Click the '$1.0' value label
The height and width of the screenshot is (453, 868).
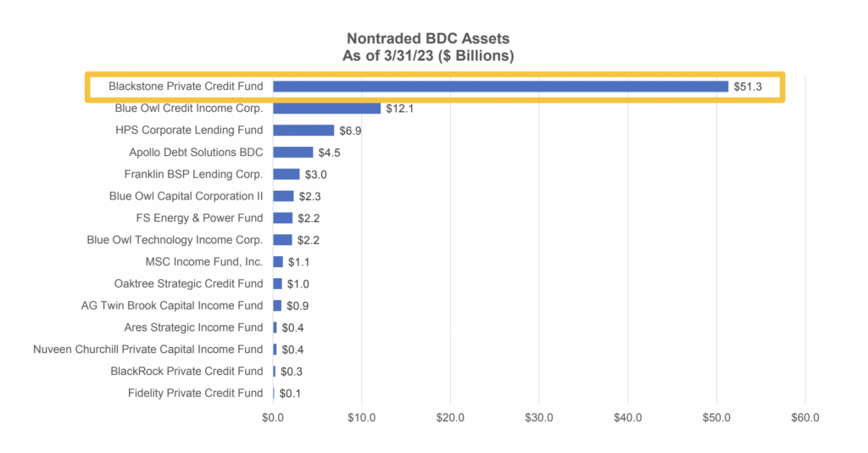[298, 284]
